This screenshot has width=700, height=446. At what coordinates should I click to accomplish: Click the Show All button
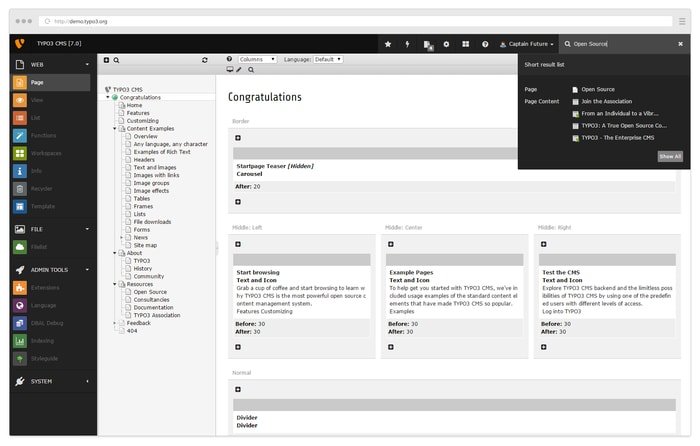point(670,157)
